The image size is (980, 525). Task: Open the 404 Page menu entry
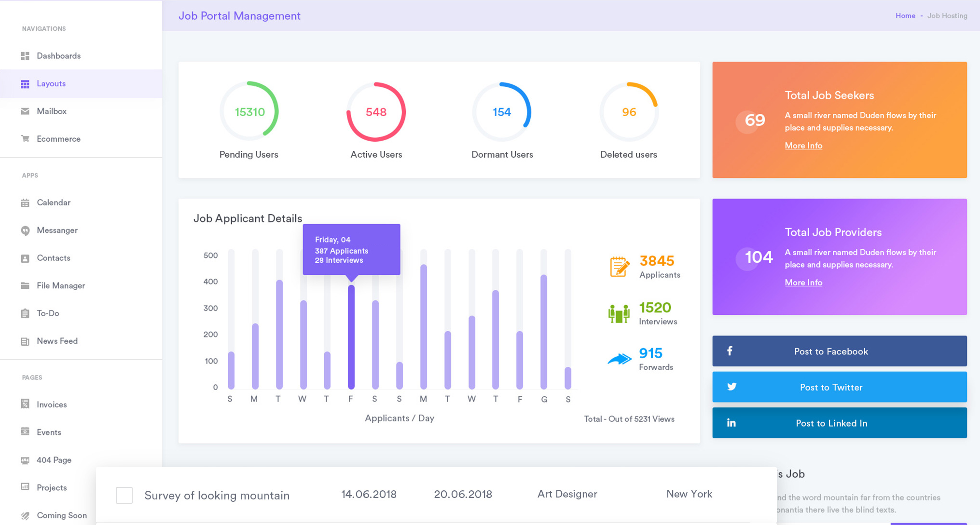click(54, 460)
